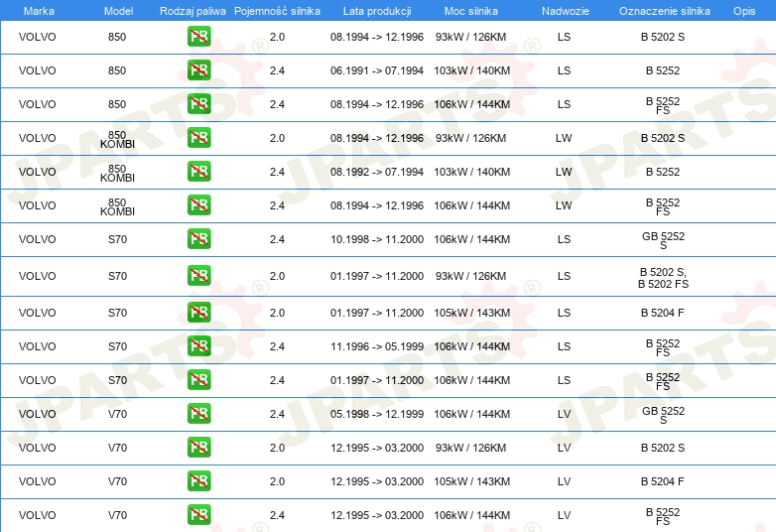
Task: Click fuel icon in S70 row dated 10.1998
Action: (198, 238)
